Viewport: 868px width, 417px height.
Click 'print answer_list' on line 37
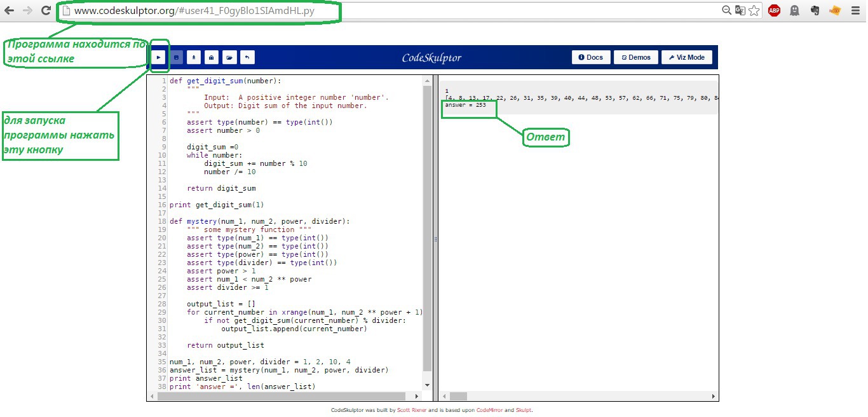click(206, 378)
